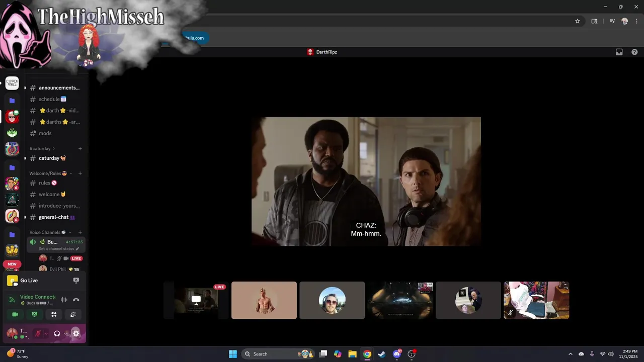Click the Go Live stream label
The image size is (644, 362).
coord(29,281)
